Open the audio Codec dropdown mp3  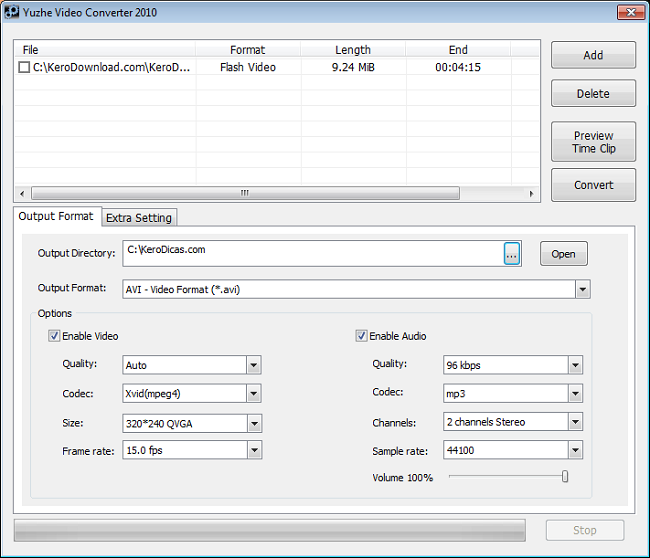click(x=575, y=393)
